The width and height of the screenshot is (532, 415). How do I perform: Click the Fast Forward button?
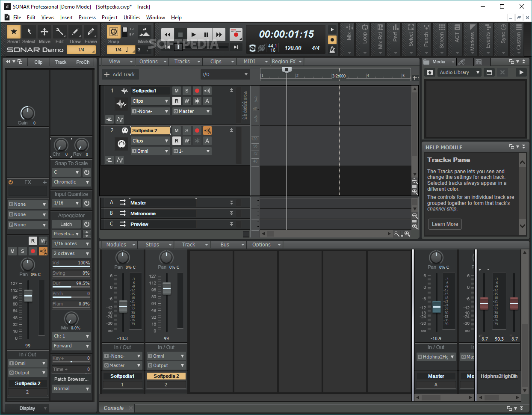pos(219,35)
